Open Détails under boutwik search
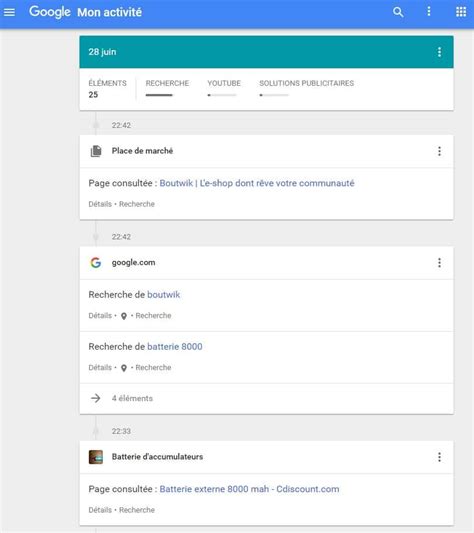474x533 pixels. [100, 315]
